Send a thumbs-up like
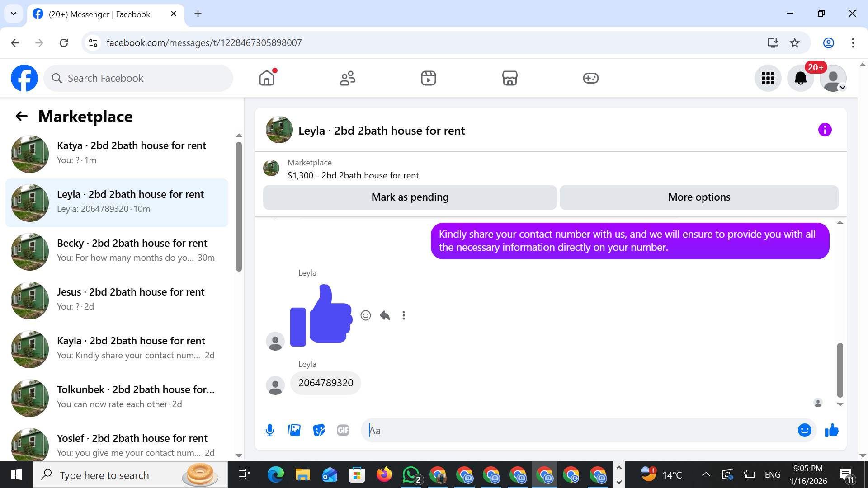Image resolution: width=868 pixels, height=488 pixels. point(831,430)
